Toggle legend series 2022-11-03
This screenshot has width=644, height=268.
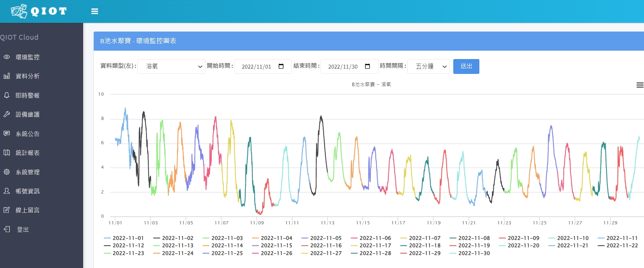(223, 238)
